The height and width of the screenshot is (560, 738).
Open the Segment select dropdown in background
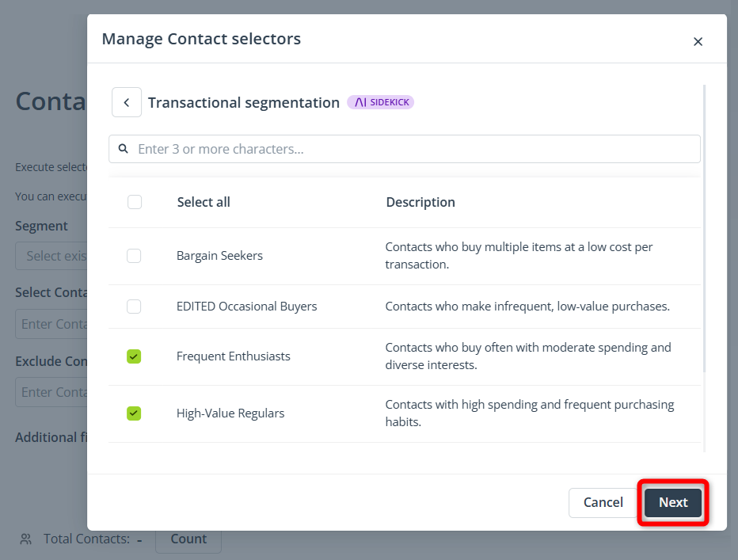point(51,256)
